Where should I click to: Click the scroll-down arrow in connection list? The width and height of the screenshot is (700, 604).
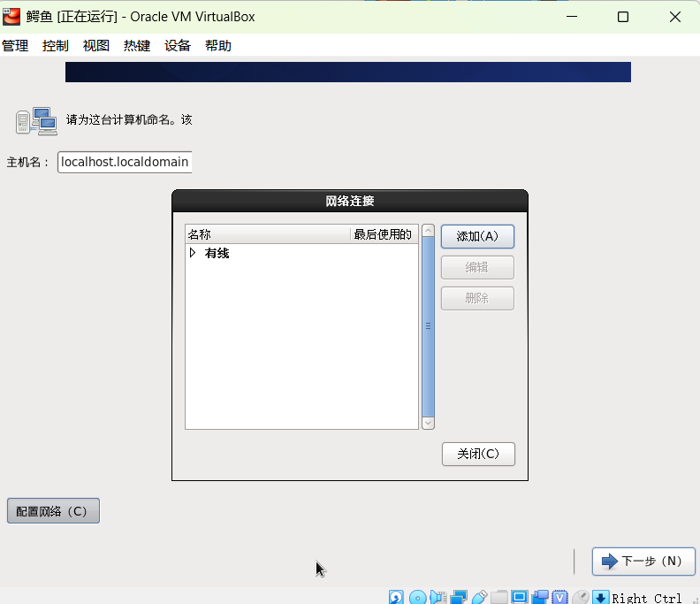(x=429, y=423)
